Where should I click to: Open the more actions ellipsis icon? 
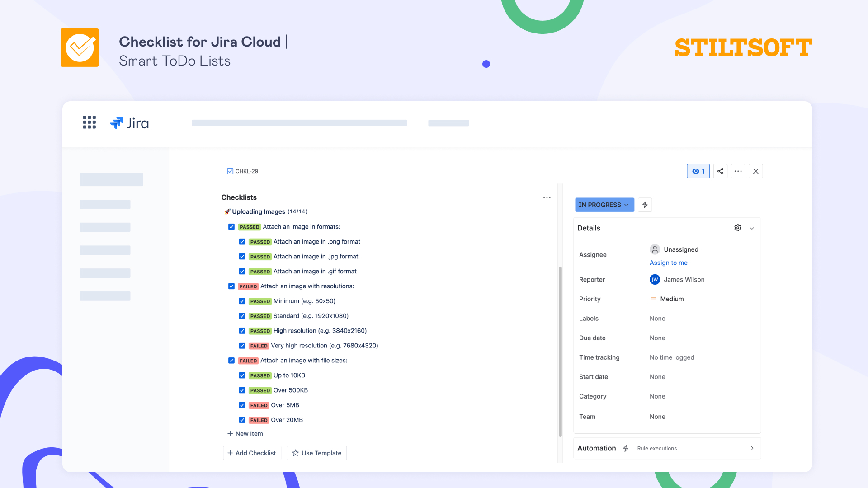(738, 171)
